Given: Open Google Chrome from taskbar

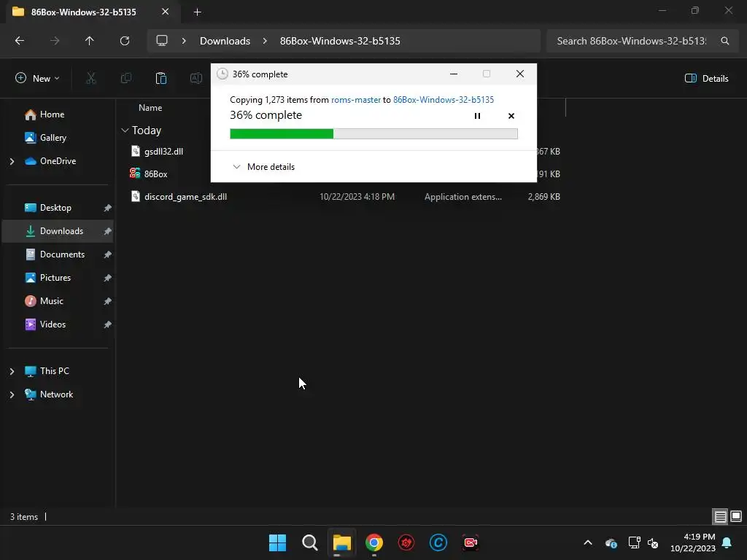Looking at the screenshot, I should coord(374,542).
